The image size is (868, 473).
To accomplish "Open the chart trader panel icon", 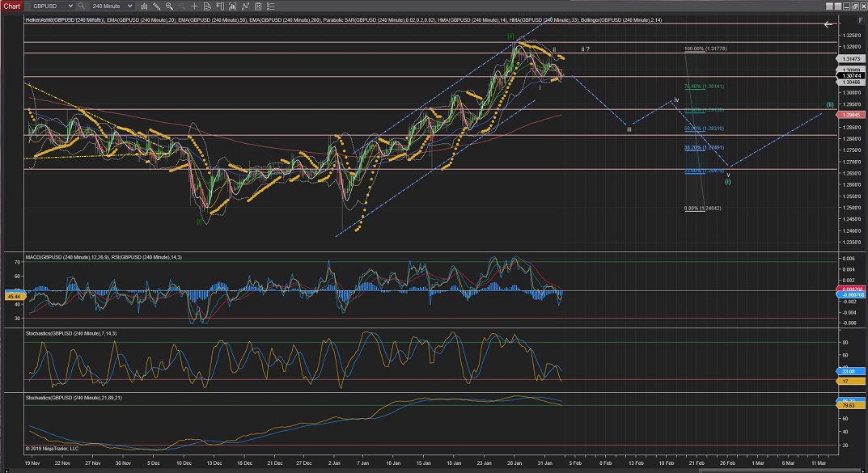I will [220, 6].
